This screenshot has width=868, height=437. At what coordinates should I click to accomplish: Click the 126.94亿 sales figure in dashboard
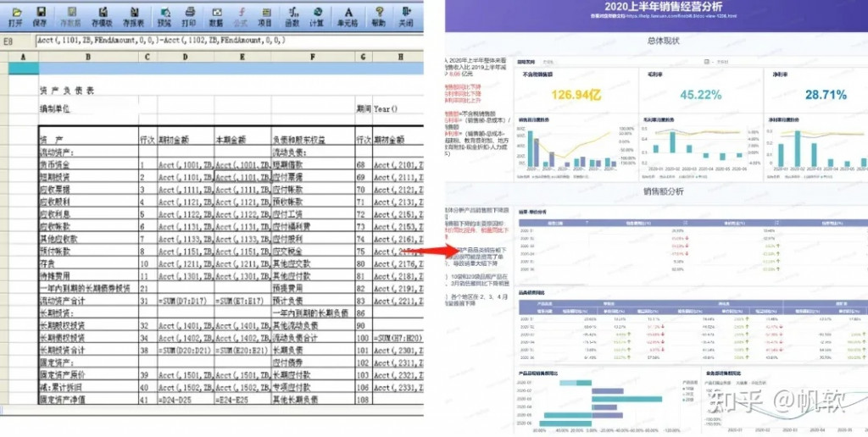(x=576, y=95)
